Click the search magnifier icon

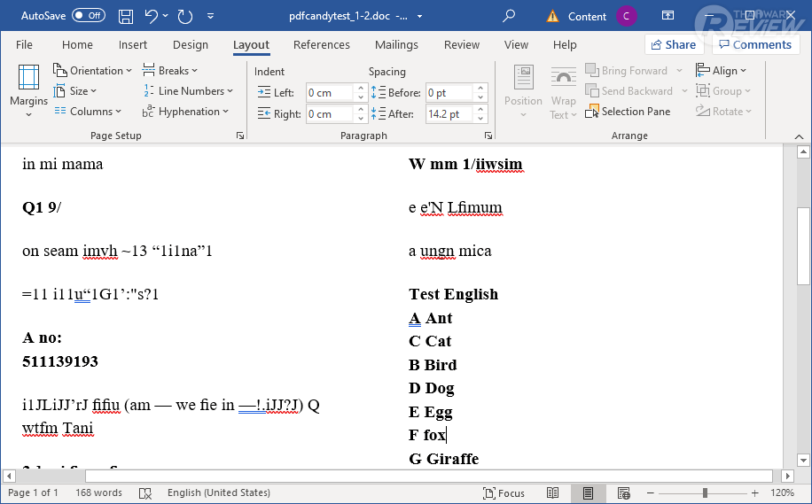click(x=509, y=16)
